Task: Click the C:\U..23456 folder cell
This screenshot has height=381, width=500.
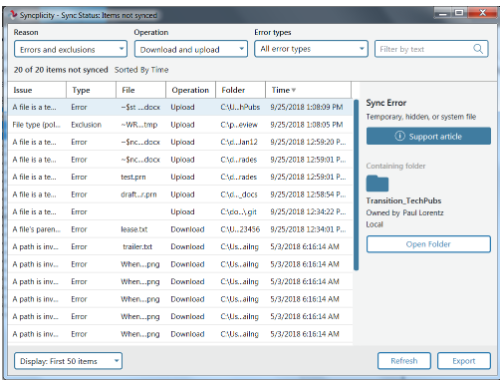Action: pos(240,229)
